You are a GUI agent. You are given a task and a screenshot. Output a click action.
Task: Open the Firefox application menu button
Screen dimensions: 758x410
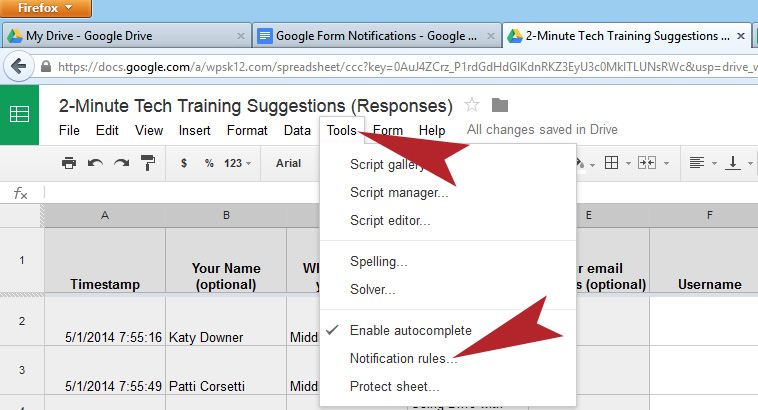[45, 8]
